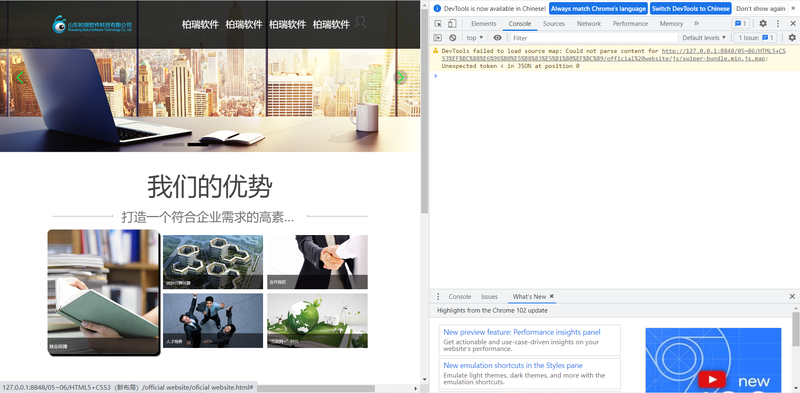Go to the previous slide with the green left arrow

20,78
